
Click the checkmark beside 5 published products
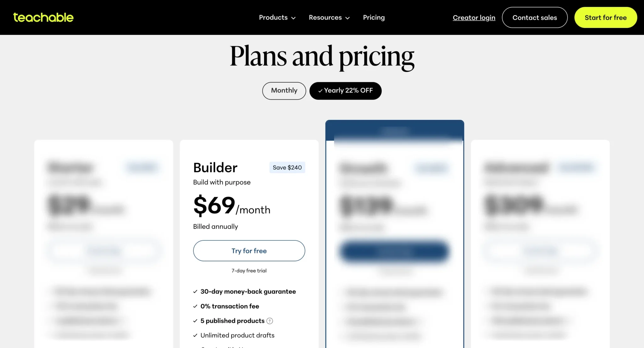pos(195,321)
